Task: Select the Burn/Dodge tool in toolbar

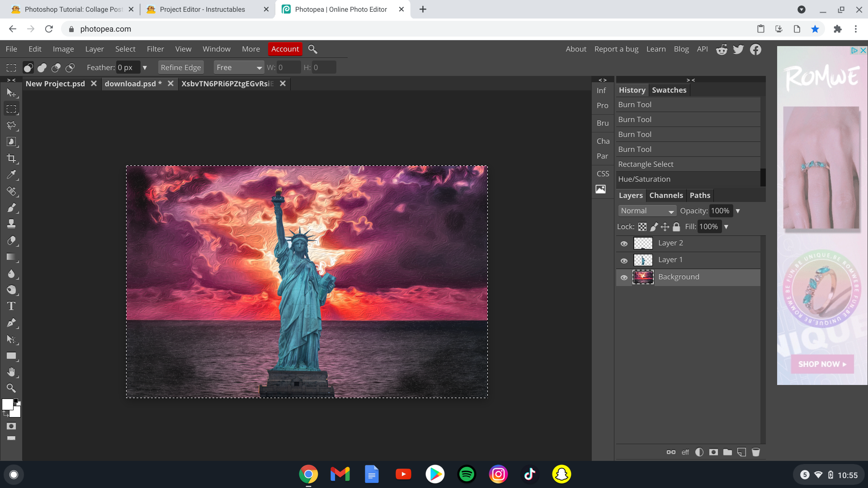Action: [11, 290]
